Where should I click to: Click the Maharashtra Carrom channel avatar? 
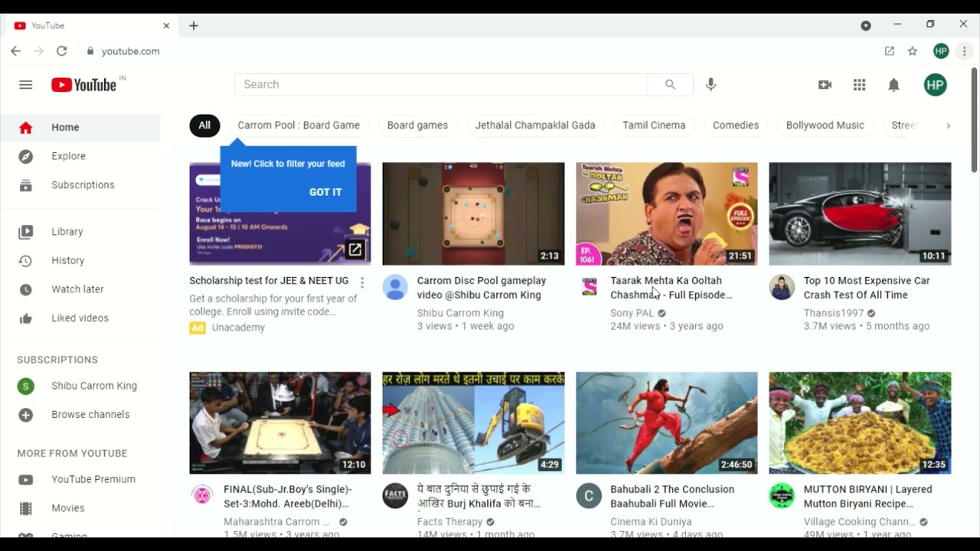(202, 495)
